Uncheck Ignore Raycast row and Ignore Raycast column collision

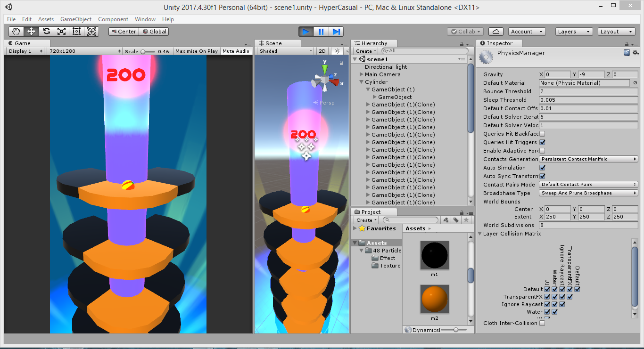[562, 304]
